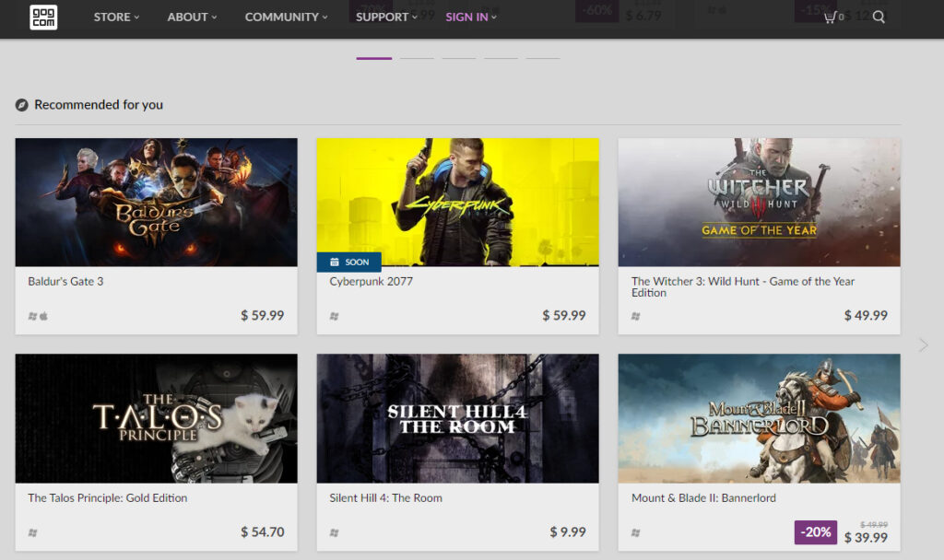The height and width of the screenshot is (560, 944).
Task: Open the Community dropdown menu
Action: 286,17
